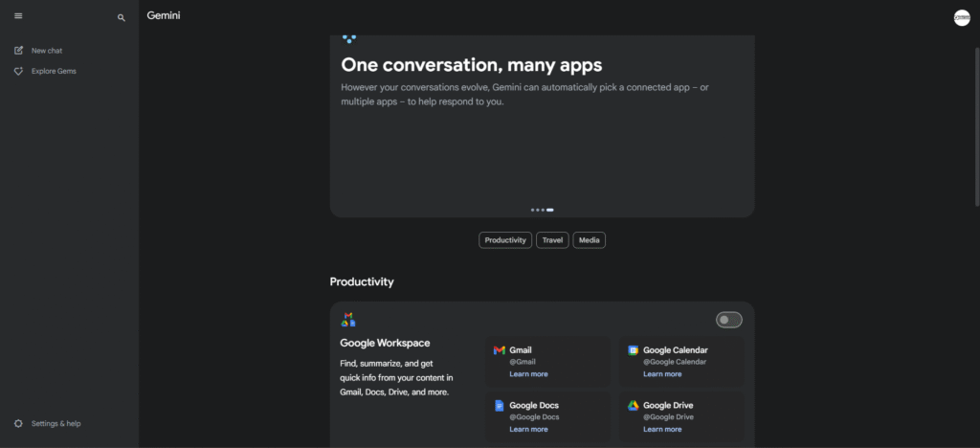Click the Google Drive triangle icon
The image size is (980, 448).
point(633,406)
